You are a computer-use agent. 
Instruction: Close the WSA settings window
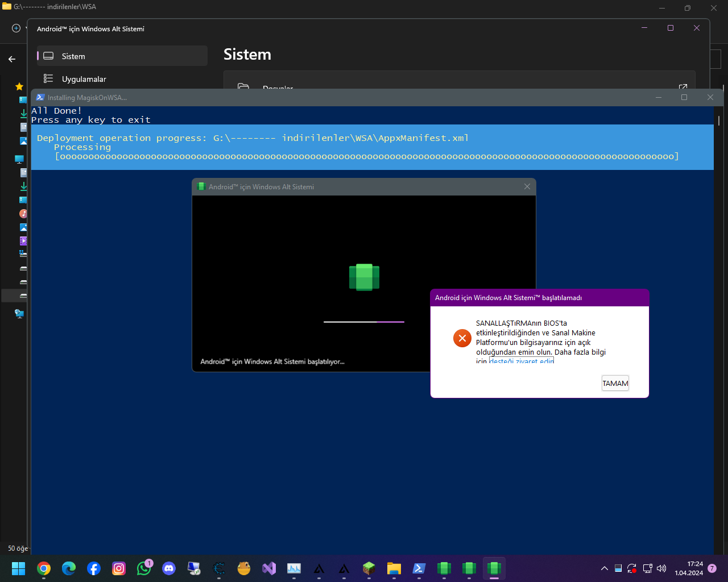(x=697, y=28)
